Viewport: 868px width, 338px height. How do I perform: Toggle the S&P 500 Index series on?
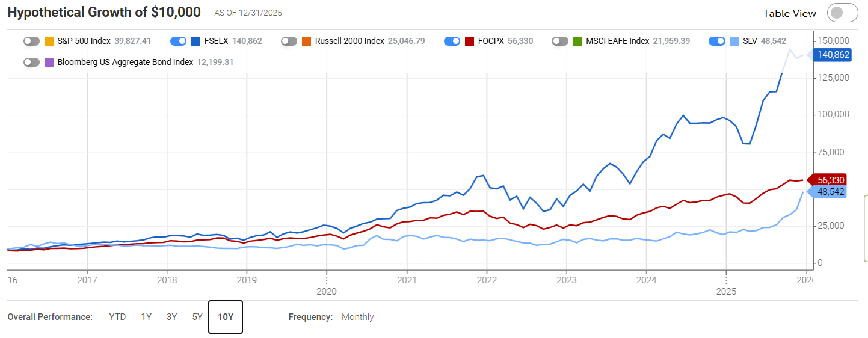(x=31, y=41)
